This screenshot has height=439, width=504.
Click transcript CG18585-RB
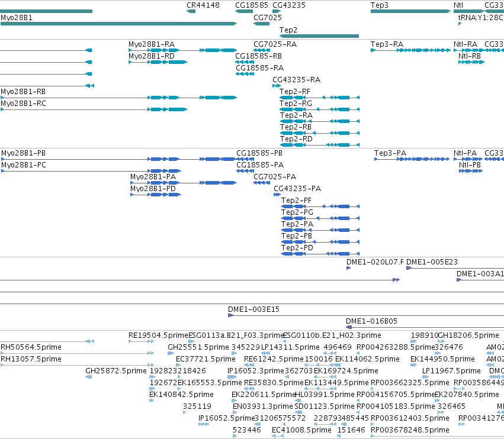(245, 62)
